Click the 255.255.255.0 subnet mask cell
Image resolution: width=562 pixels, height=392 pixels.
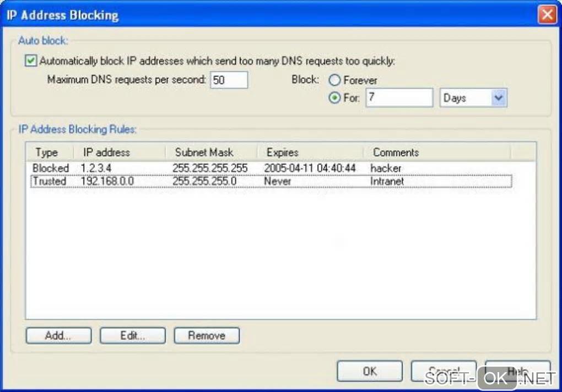[204, 181]
